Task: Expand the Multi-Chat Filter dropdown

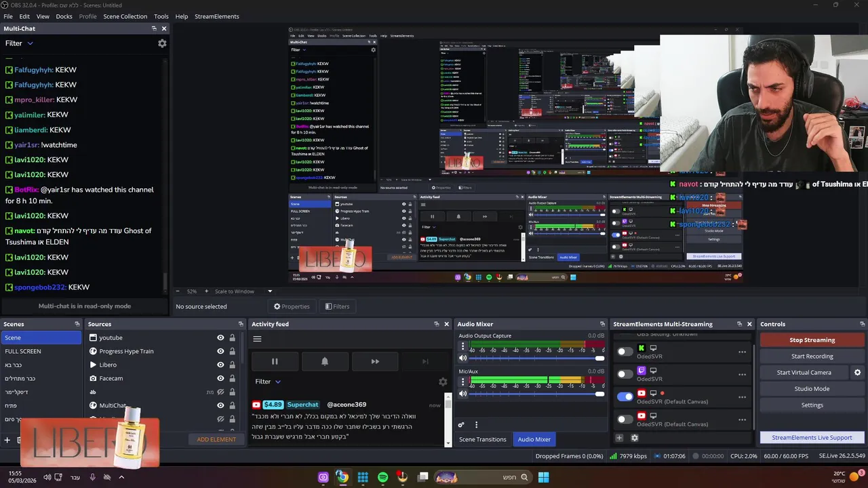Action: click(19, 43)
